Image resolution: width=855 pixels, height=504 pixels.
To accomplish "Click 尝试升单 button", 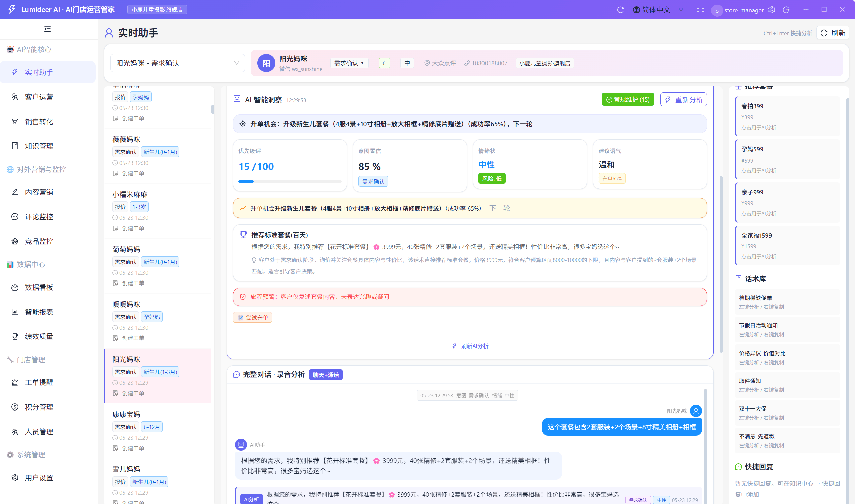I will click(x=252, y=318).
